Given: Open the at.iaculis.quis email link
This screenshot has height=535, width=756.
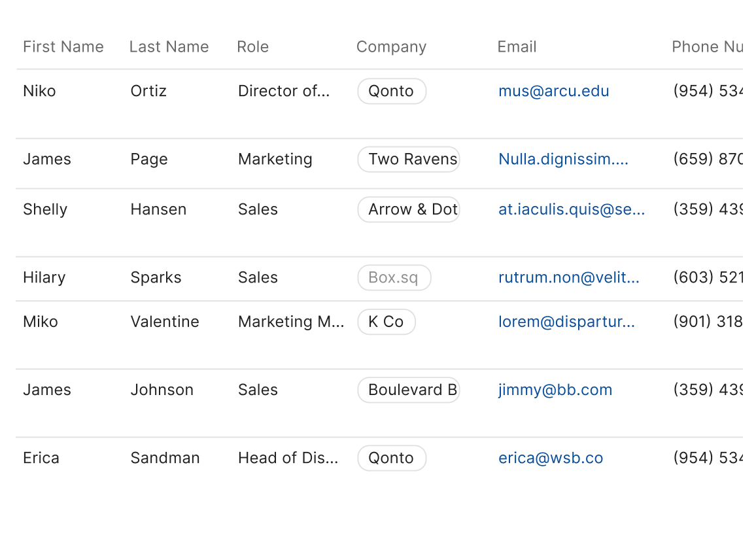Looking at the screenshot, I should [572, 209].
